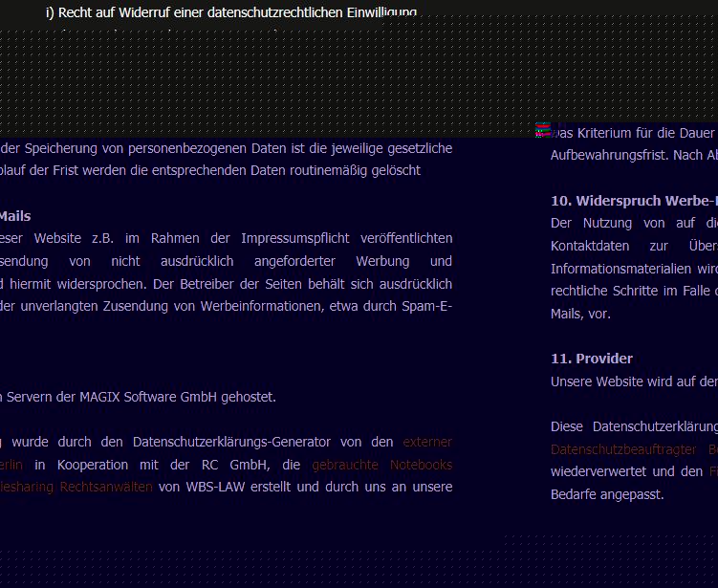Click the line 'Informationsmaterialien wird'
The image size is (718, 588).
pos(634,269)
